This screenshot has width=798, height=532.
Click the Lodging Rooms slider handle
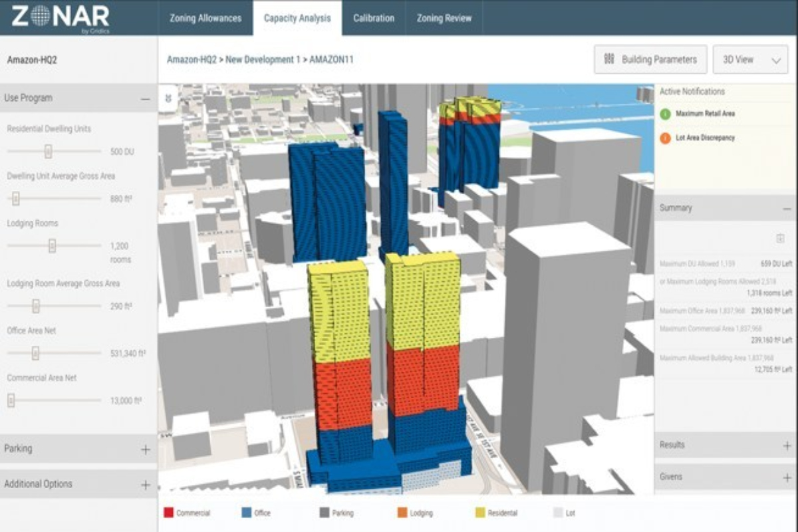tap(52, 245)
